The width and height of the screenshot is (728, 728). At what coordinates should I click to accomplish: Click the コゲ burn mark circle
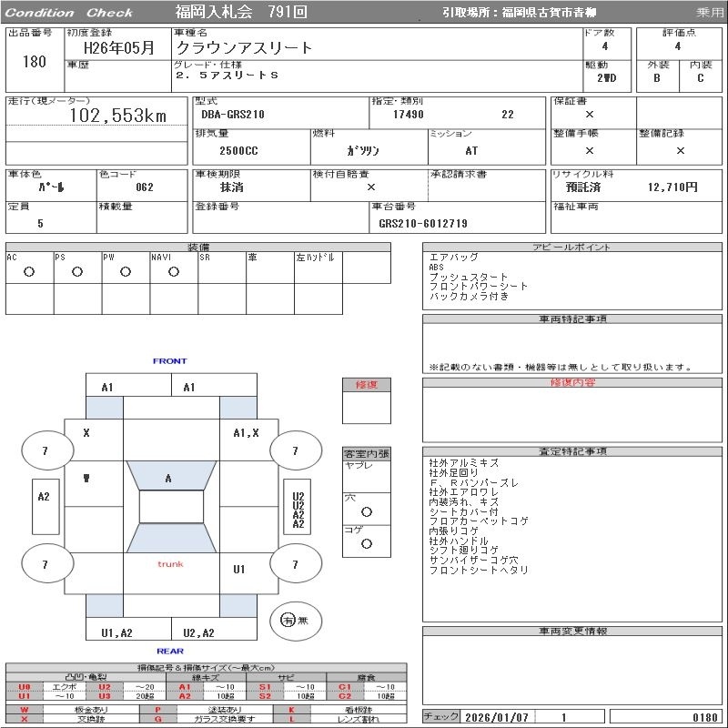coord(367,543)
